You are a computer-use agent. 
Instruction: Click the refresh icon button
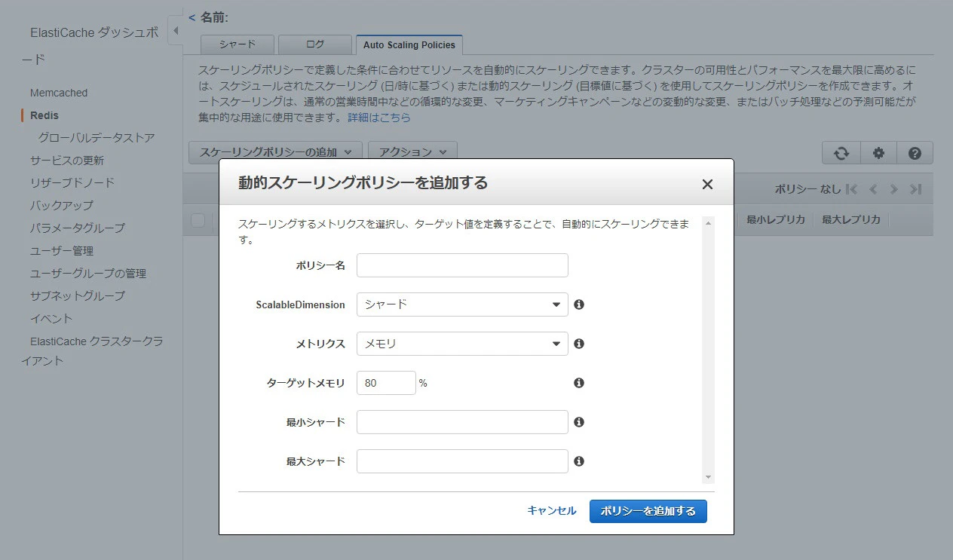click(x=841, y=153)
